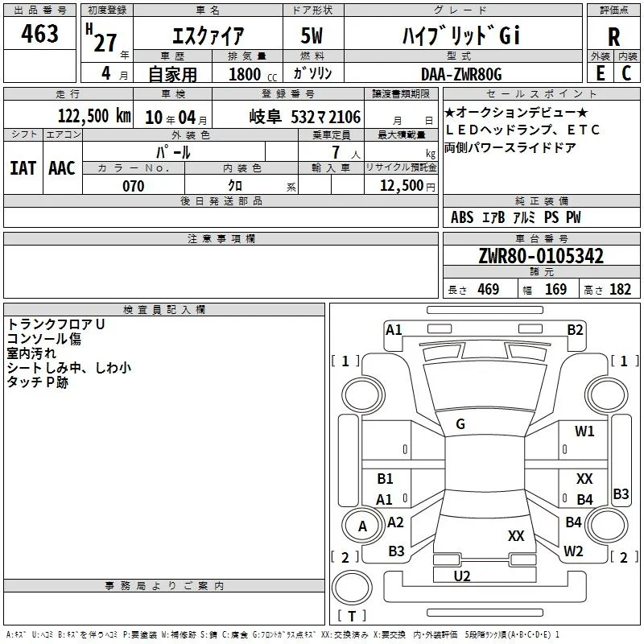
Task: Click the color number 070 cell
Action: [x=134, y=184]
